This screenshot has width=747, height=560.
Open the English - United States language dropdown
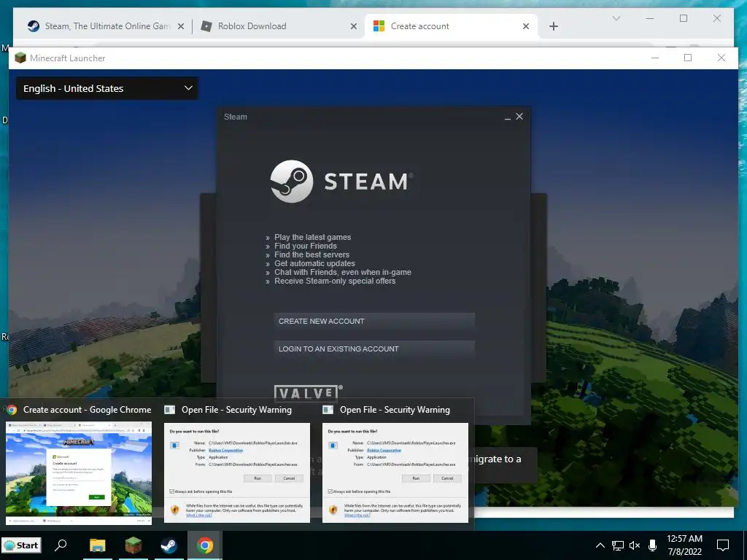(x=107, y=88)
